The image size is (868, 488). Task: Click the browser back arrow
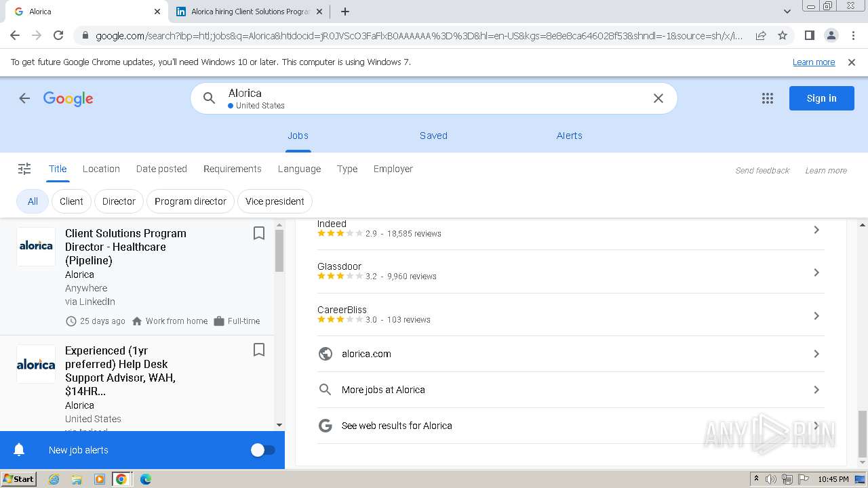pyautogui.click(x=15, y=35)
